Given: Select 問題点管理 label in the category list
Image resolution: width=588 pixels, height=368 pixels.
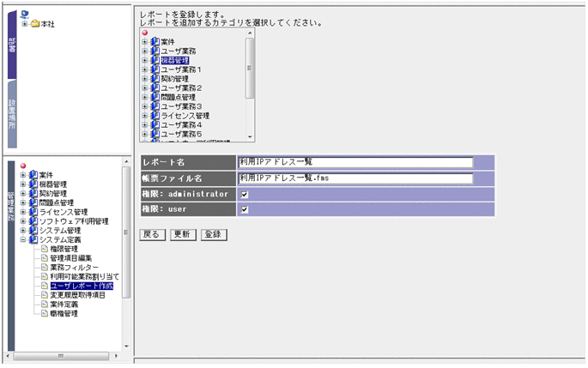Looking at the screenshot, I should 179,97.
